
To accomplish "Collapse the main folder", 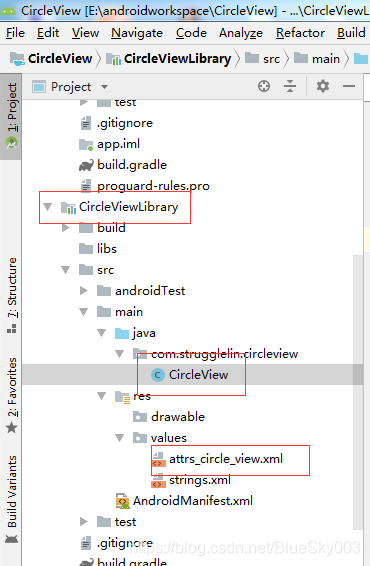I will (83, 312).
